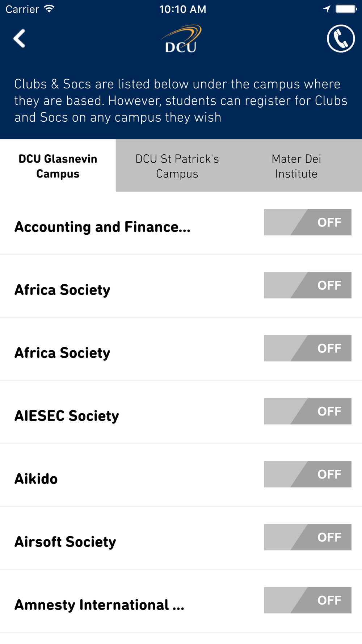362x644 pixels.
Task: Open the Aikido club entry
Action: pyautogui.click(x=36, y=479)
